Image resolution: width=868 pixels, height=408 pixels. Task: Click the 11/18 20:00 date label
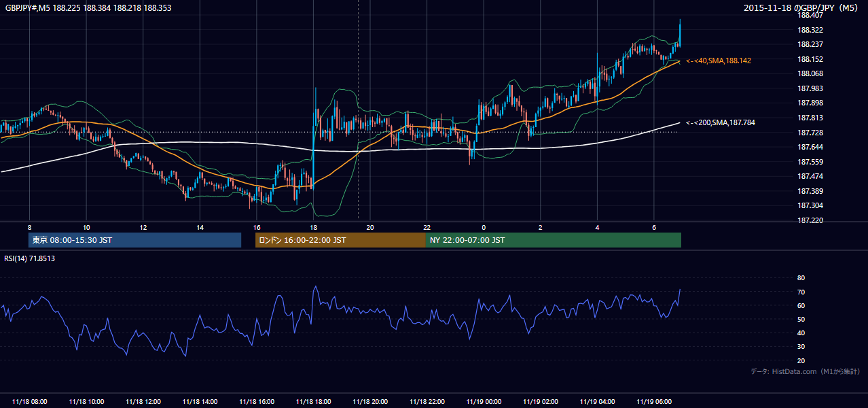coord(370,402)
